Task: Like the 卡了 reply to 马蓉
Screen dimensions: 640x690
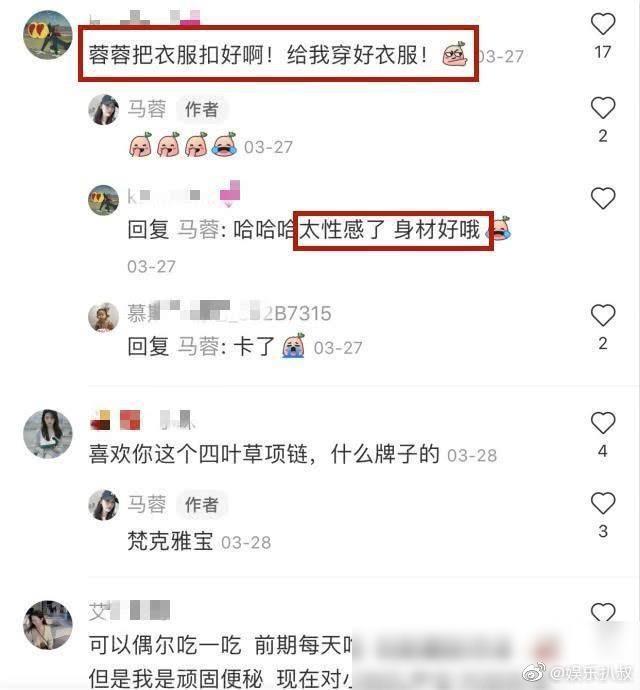Action: [x=603, y=315]
